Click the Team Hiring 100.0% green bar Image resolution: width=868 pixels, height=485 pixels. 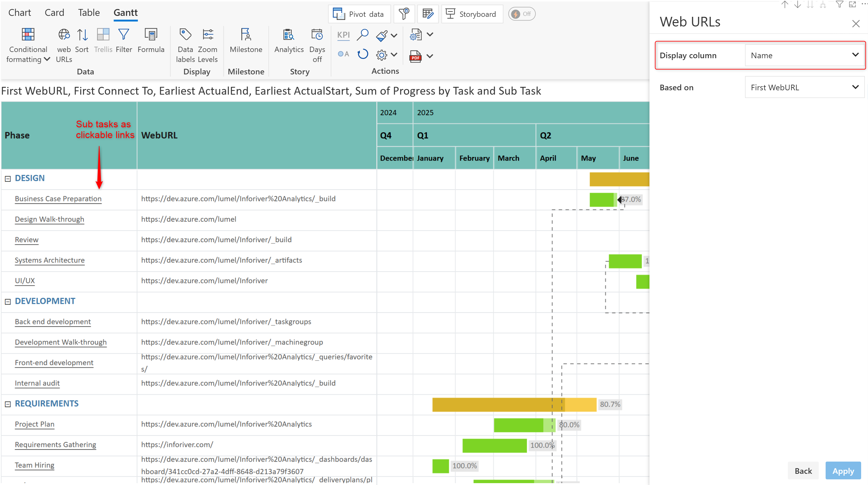441,466
